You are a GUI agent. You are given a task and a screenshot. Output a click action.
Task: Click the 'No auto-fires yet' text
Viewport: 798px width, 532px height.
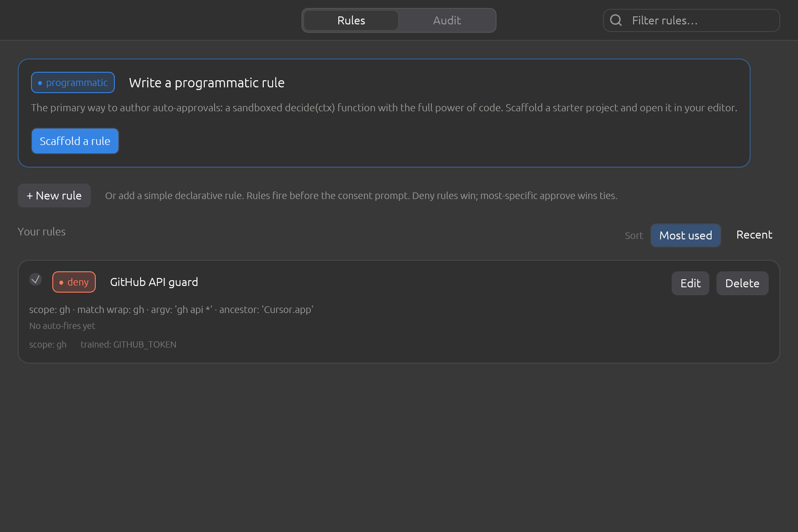coord(62,326)
